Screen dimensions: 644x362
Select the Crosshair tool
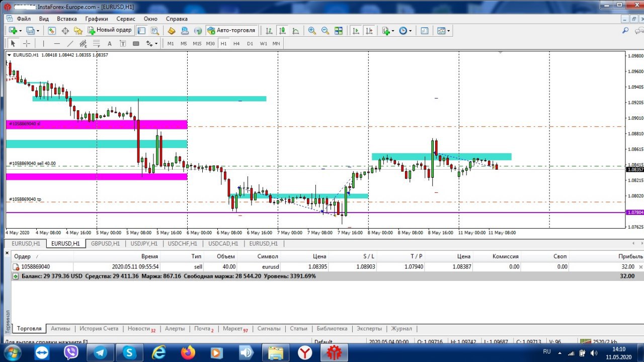27,43
